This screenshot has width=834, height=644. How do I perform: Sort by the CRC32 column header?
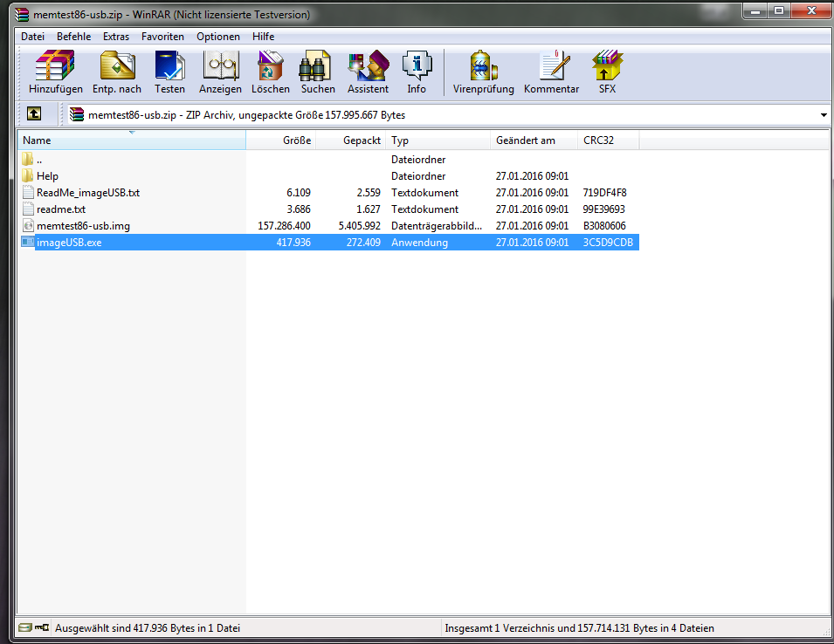point(609,140)
